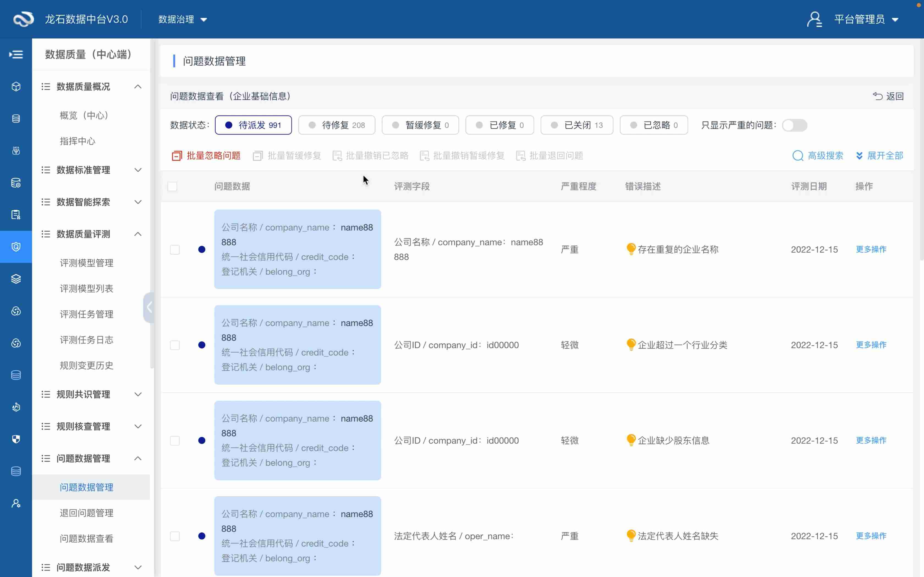Open 评测任务管理 in the sidebar
924x577 pixels.
coord(86,314)
